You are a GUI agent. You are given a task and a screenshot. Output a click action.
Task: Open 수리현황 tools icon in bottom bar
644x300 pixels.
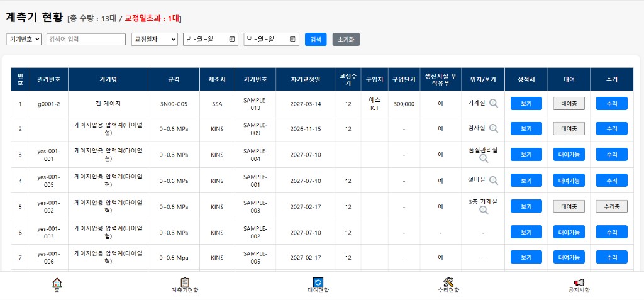click(448, 282)
